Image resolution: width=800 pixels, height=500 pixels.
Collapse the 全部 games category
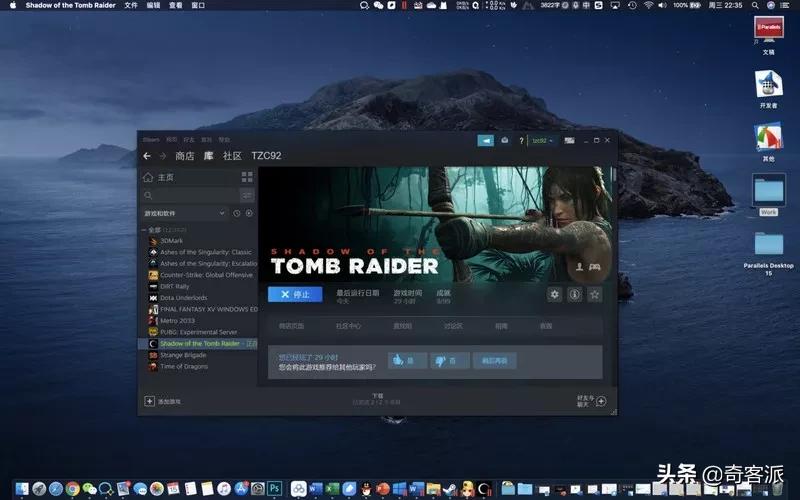pos(144,230)
